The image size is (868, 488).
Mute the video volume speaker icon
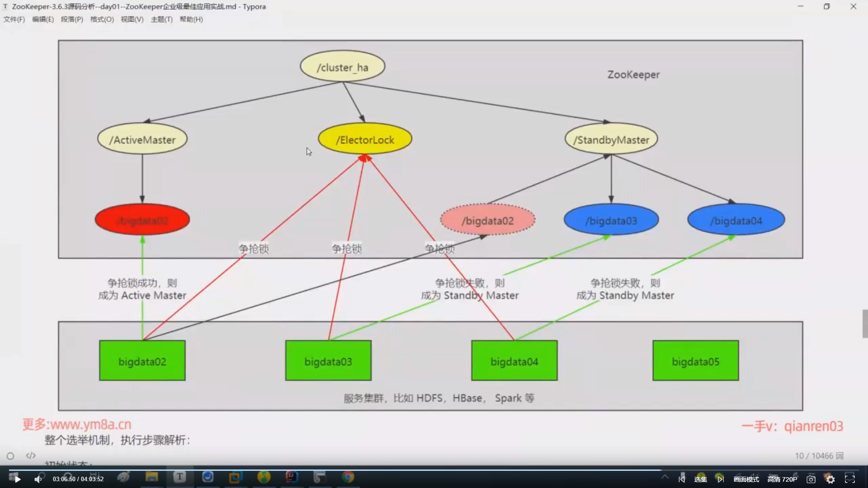pos(38,479)
